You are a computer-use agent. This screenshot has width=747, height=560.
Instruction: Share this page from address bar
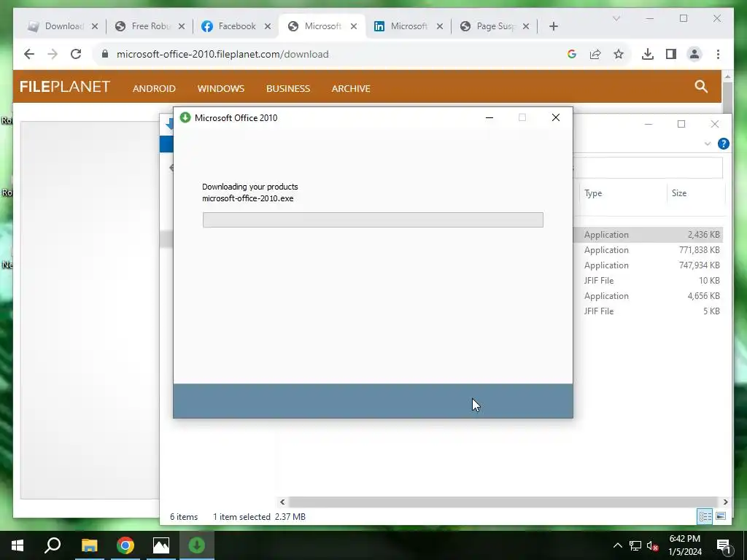(595, 54)
